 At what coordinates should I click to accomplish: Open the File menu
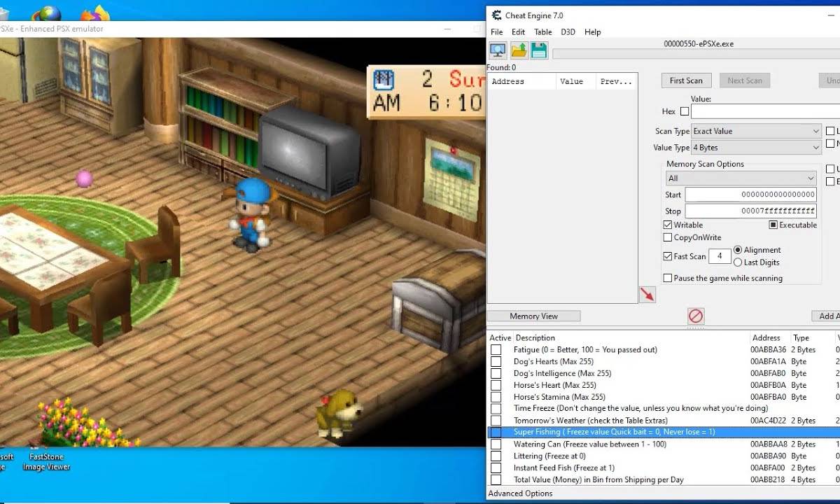[497, 32]
